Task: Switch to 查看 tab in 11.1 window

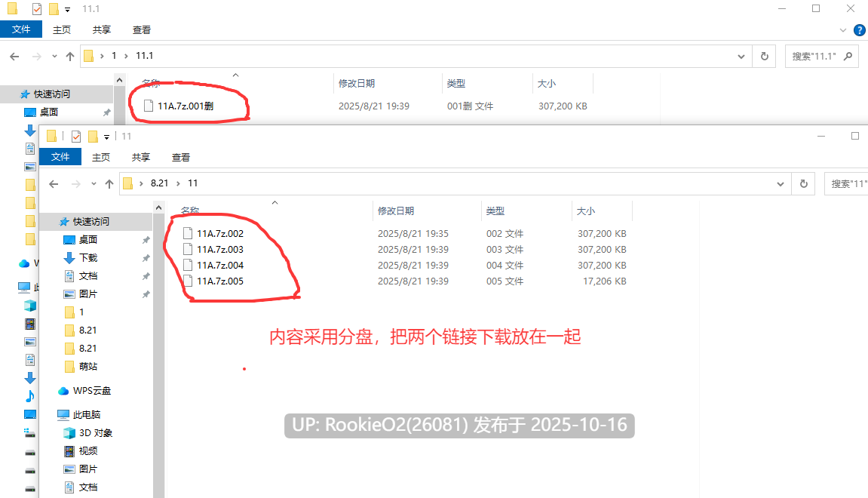Action: (x=141, y=30)
